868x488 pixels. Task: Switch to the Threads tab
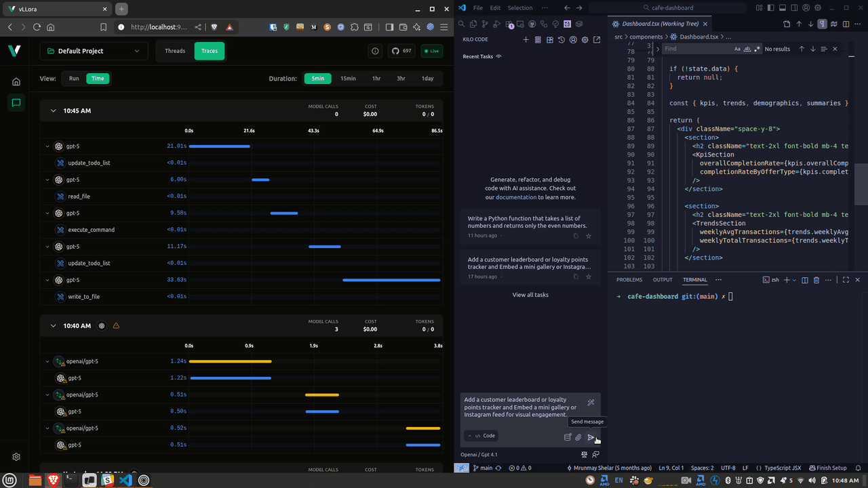(x=175, y=50)
